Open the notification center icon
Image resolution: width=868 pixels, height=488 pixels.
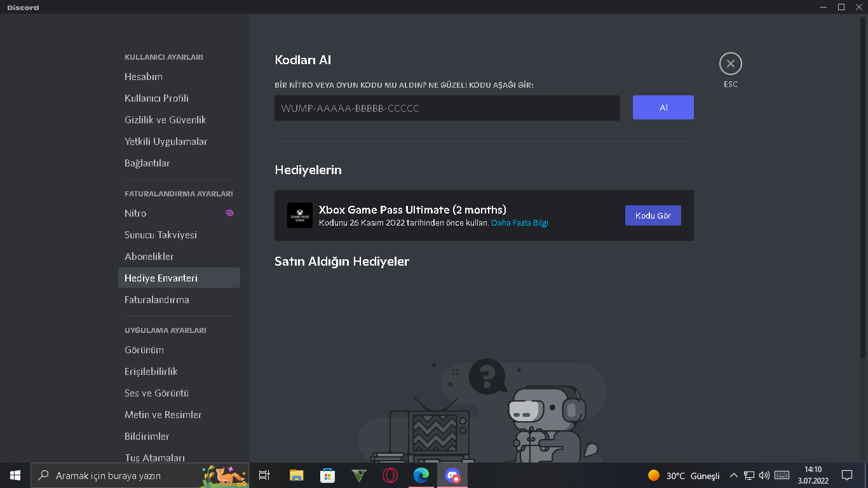847,475
